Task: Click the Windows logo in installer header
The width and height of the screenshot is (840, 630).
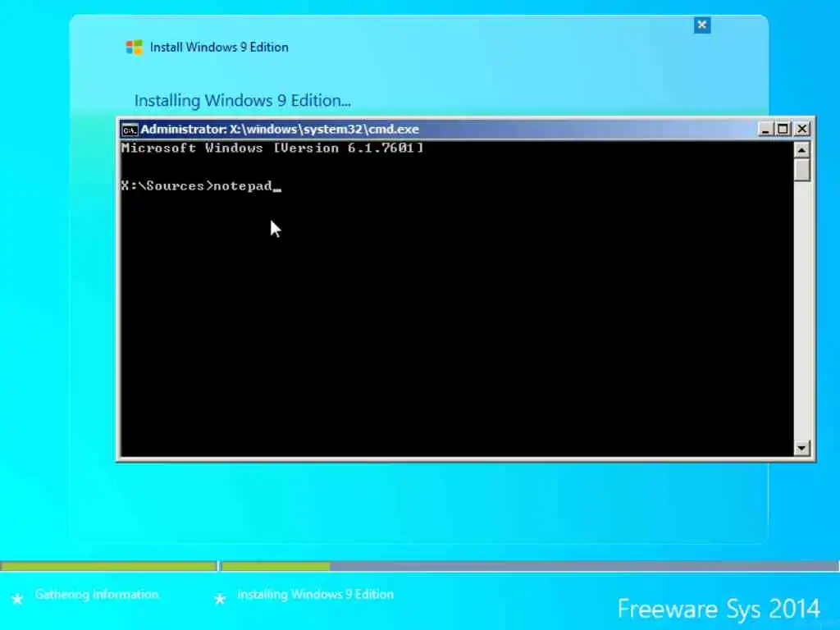Action: pyautogui.click(x=134, y=47)
